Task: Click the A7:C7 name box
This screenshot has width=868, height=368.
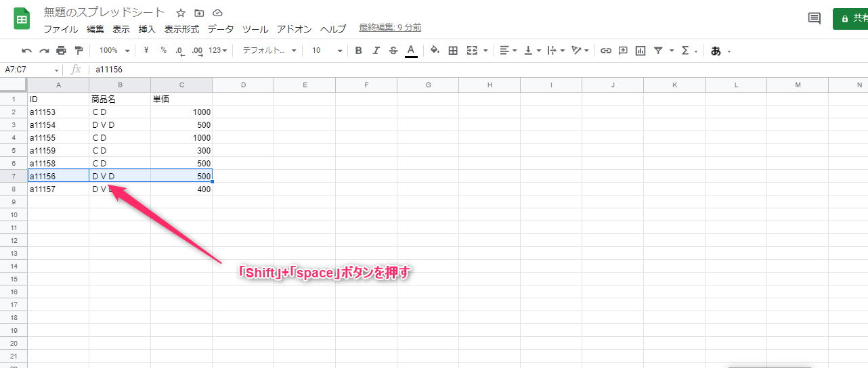Action: 27,70
